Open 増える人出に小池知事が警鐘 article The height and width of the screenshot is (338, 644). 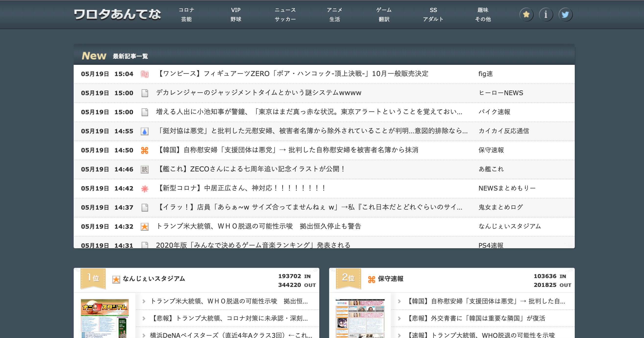pyautogui.click(x=309, y=112)
